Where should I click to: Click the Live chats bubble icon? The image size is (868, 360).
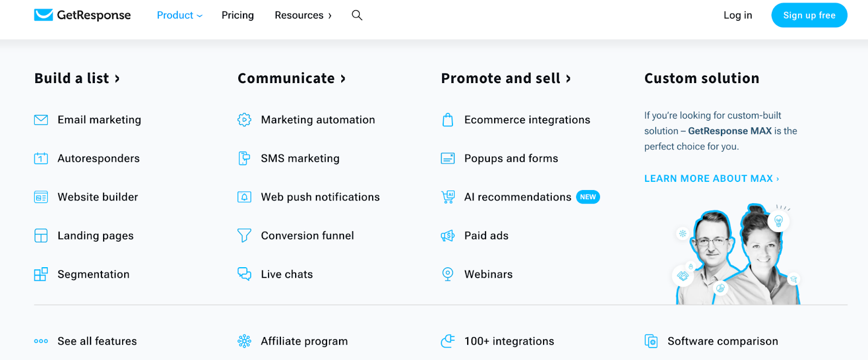245,274
